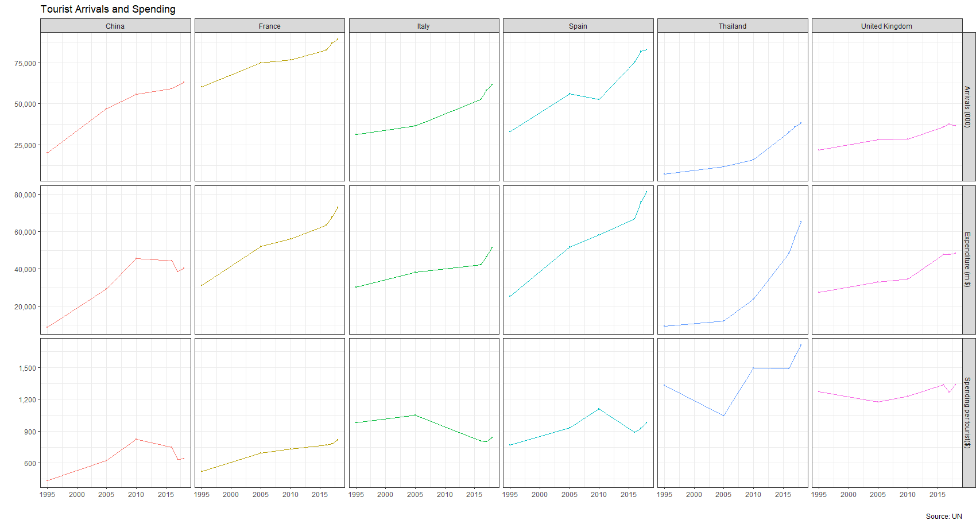
Task: Click 2005 on the China x-axis
Action: (x=106, y=494)
